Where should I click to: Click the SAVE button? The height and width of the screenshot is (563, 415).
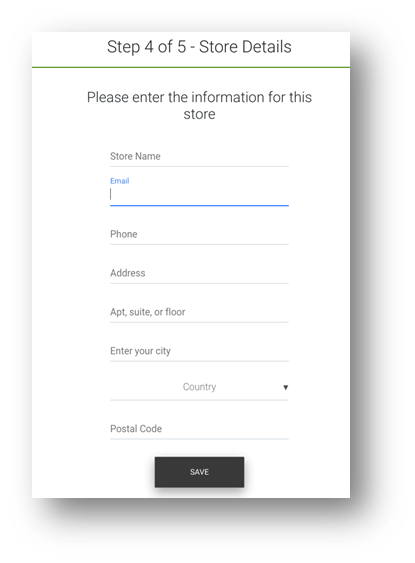[199, 472]
